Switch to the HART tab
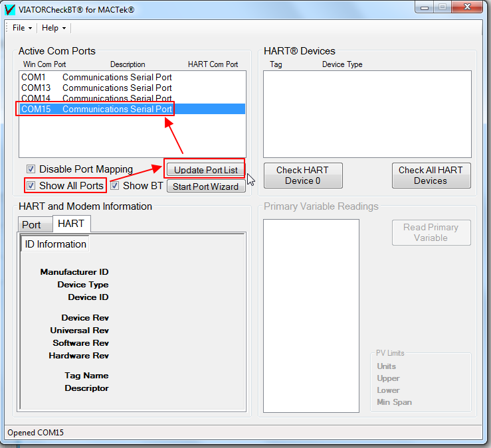 (71, 224)
